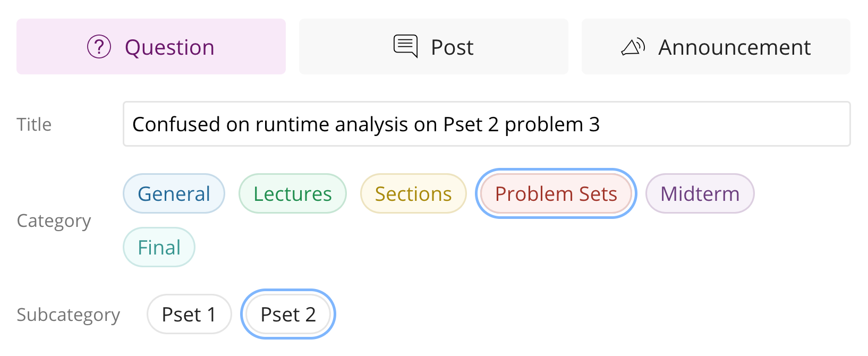Screen dimensions: 868x356
Task: Choose the Pset 1 subcategory
Action: coord(189,314)
